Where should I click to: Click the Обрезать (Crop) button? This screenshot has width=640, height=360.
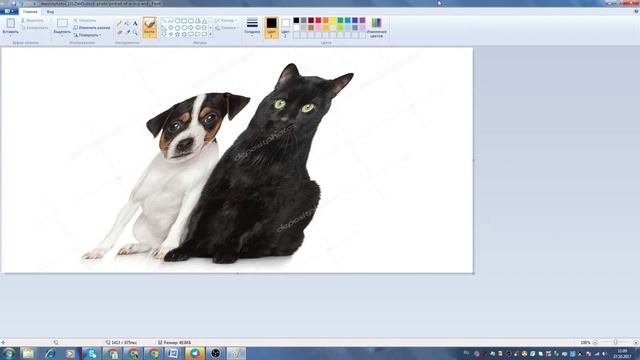pos(85,20)
